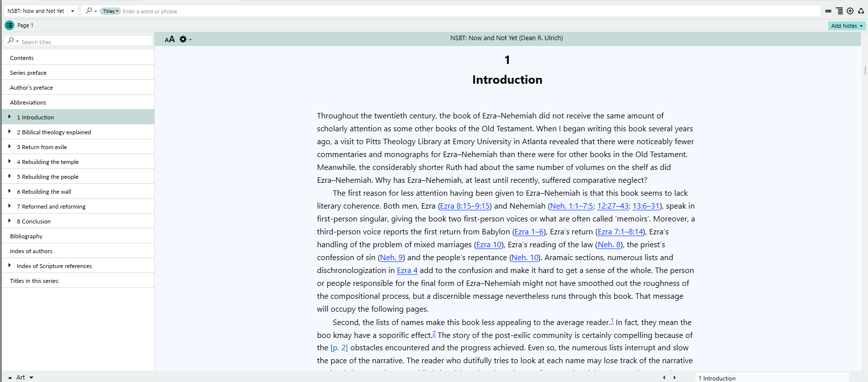Follow the Ezra 1–6 link
The image size is (868, 382).
(529, 232)
